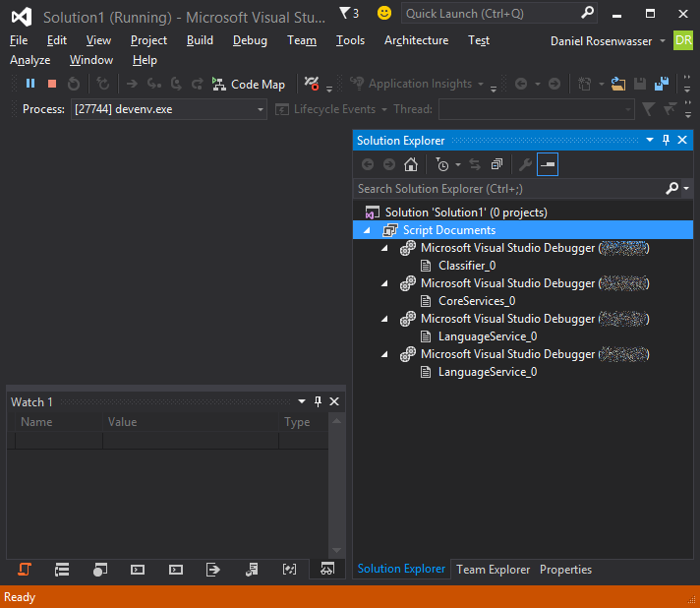Click Solution Explorer Forward arrow

pos(389,164)
